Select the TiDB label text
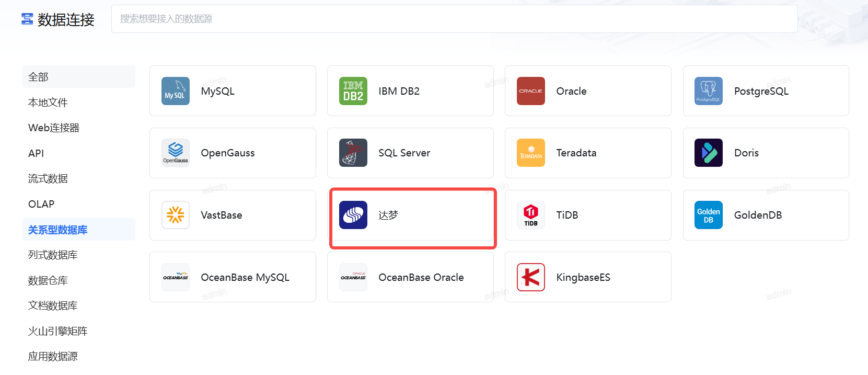The height and width of the screenshot is (375, 868). [567, 215]
